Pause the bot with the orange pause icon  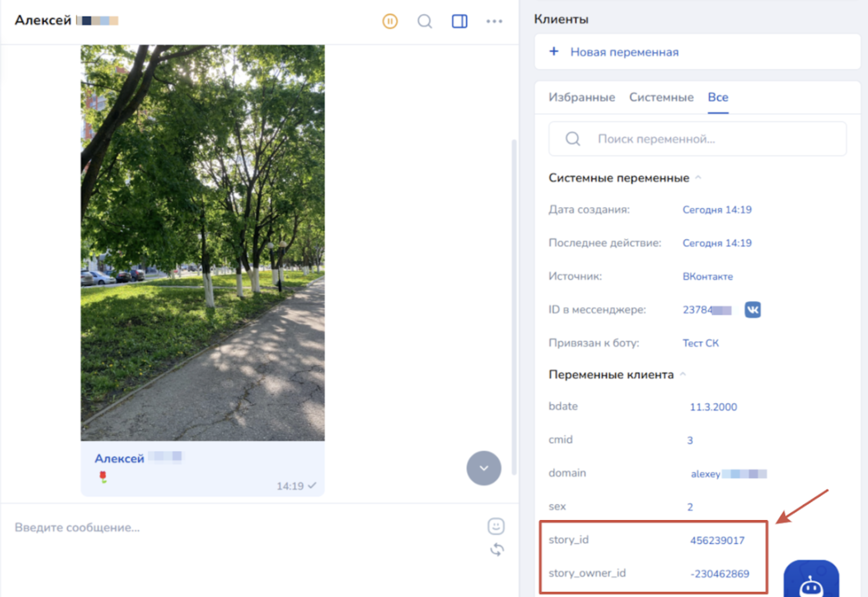(390, 21)
